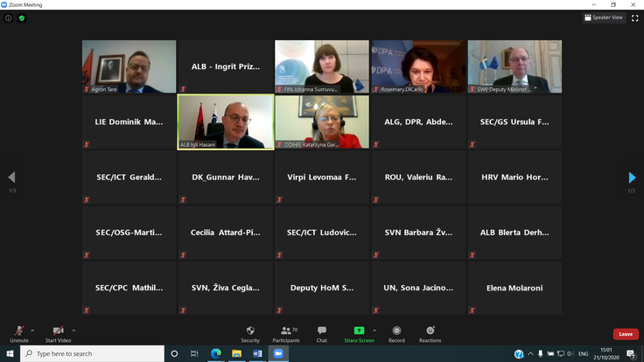
Task: Click the green Share Screen icon
Action: coord(359,331)
